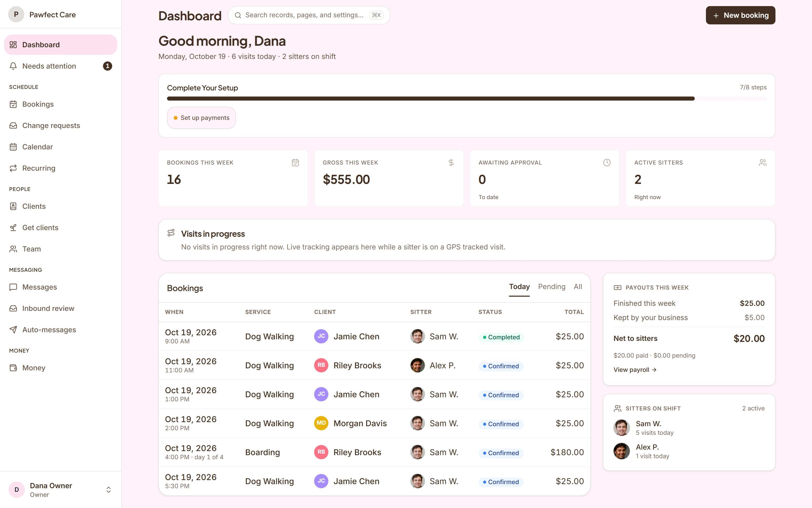Click the Clients contact icon
Viewport: 812px width, 508px height.
[x=13, y=206]
